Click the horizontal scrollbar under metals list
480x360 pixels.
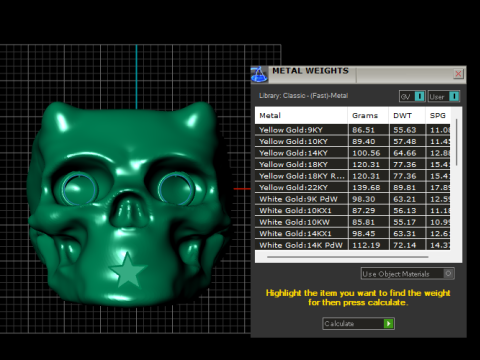(x=347, y=257)
